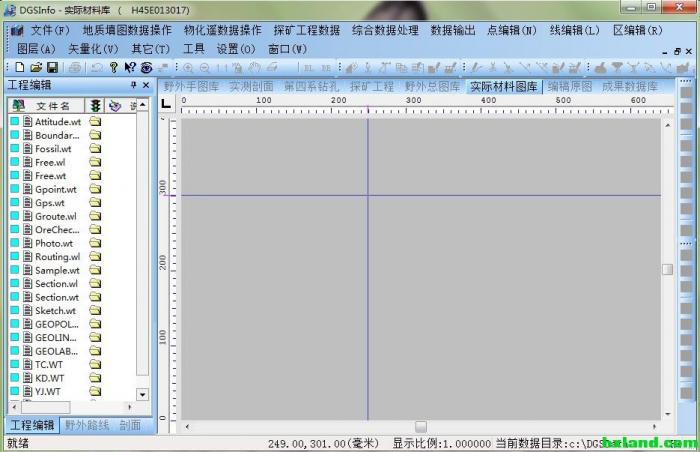This screenshot has width=700, height=452.
Task: Select Routing.wl in the file list
Action: click(57, 257)
